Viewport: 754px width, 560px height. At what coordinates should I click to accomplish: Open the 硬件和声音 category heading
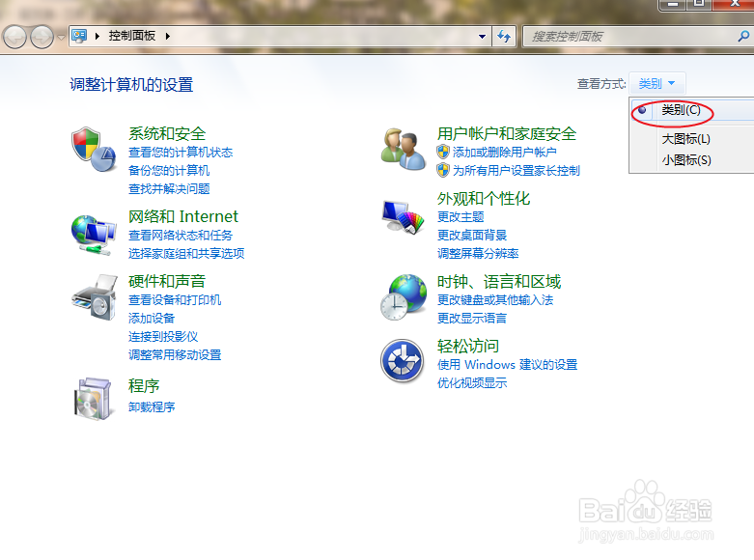pos(167,281)
